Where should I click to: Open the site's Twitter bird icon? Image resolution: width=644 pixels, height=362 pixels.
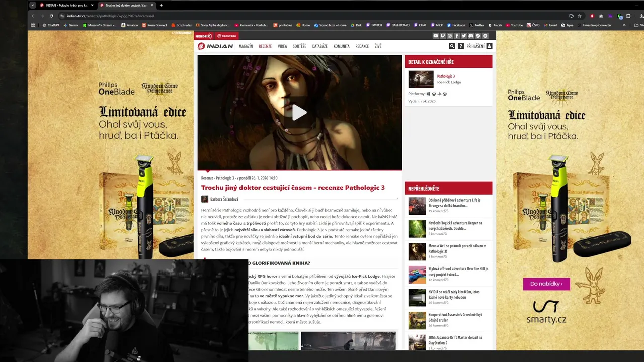tap(464, 36)
